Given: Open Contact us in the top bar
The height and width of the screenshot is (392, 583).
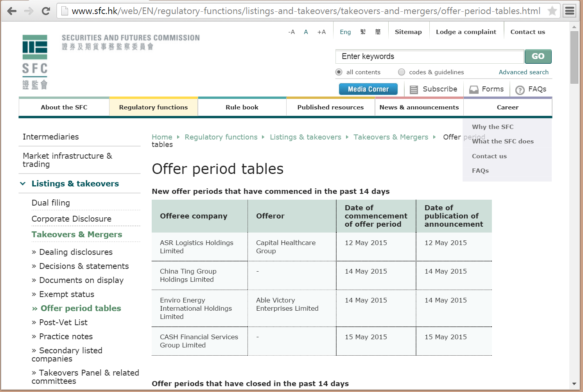Looking at the screenshot, I should pyautogui.click(x=527, y=32).
